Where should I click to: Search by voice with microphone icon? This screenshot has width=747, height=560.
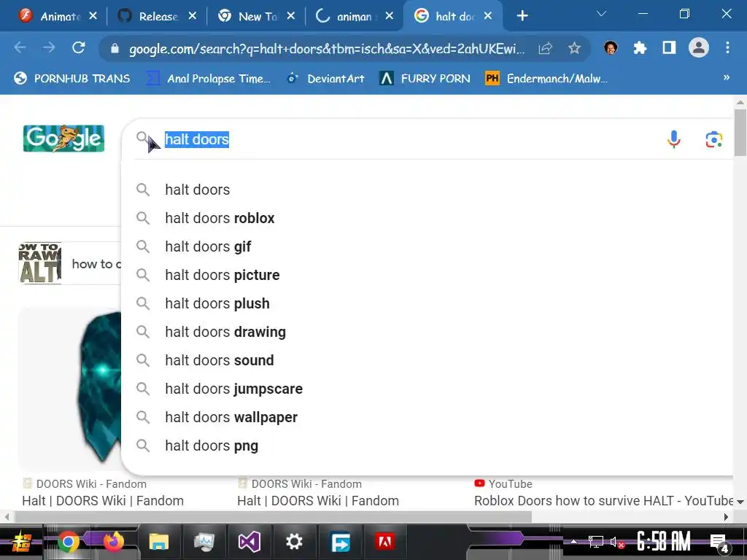pyautogui.click(x=673, y=139)
